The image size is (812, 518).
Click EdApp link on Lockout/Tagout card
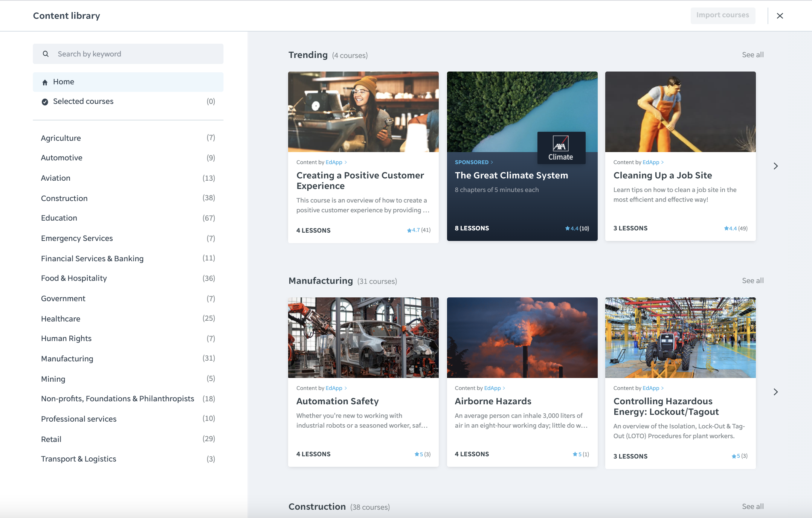[653, 388]
